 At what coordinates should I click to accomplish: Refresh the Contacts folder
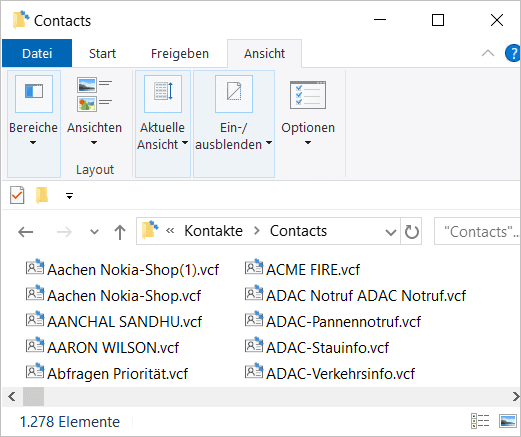pyautogui.click(x=412, y=232)
